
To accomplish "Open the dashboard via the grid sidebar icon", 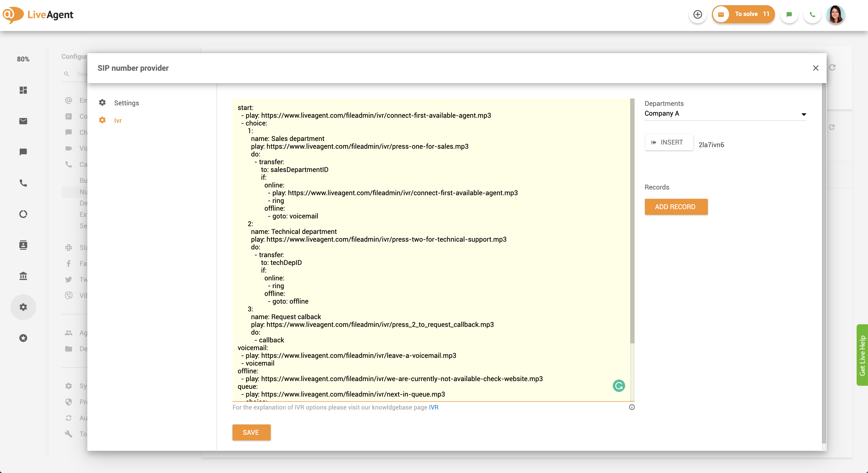I will [23, 90].
